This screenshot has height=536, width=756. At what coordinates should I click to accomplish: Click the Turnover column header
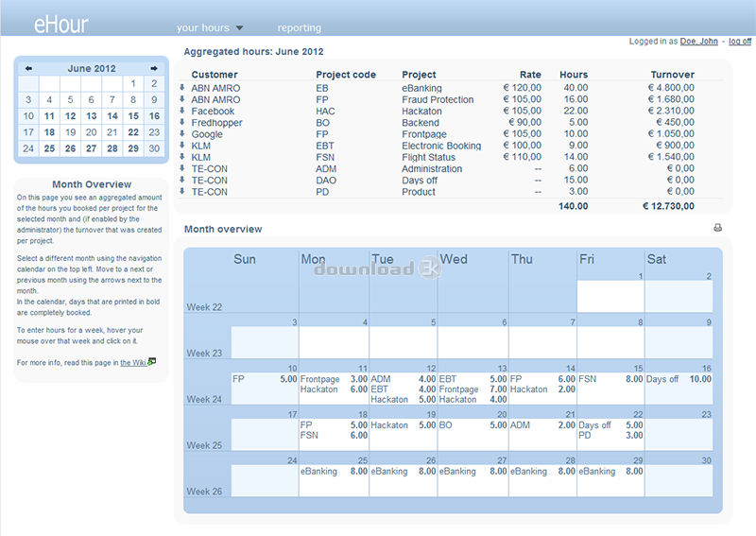click(x=673, y=75)
